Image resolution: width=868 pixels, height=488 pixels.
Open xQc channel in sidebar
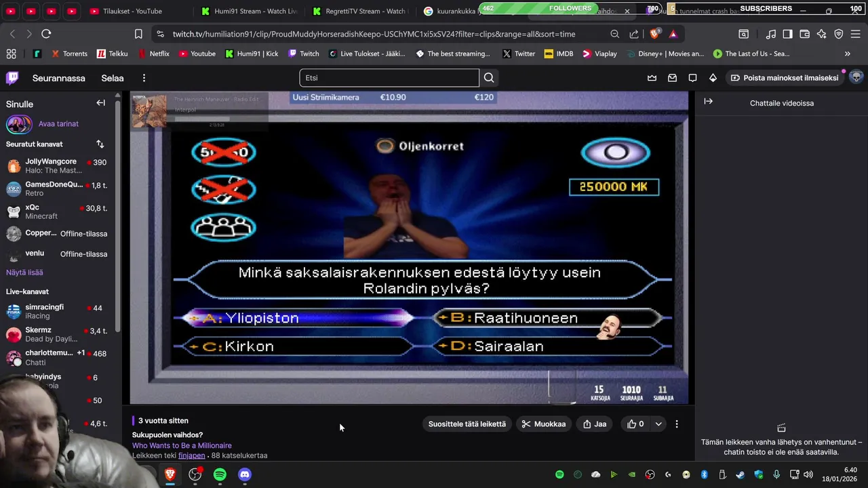(57, 211)
